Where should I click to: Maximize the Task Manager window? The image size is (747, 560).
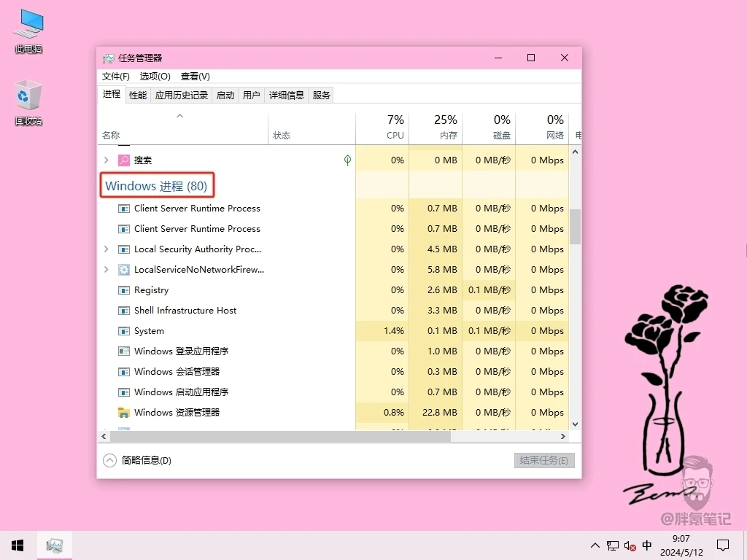531,58
